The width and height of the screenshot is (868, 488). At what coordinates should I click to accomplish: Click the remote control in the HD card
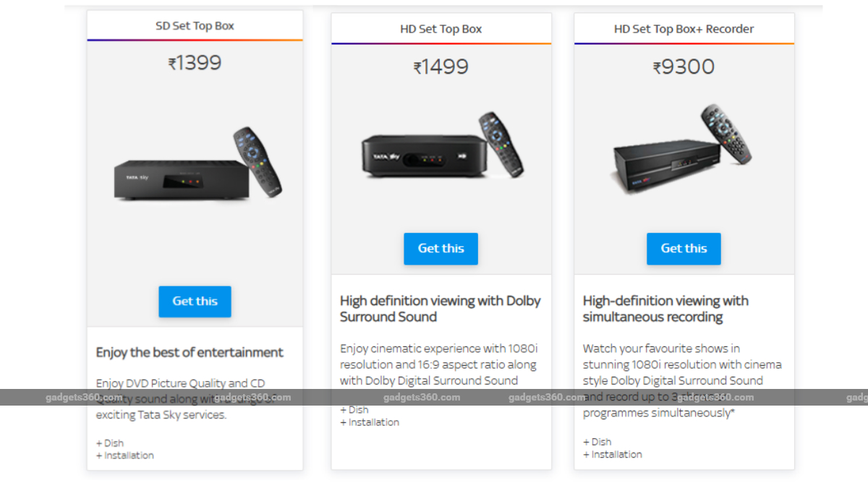(501, 145)
